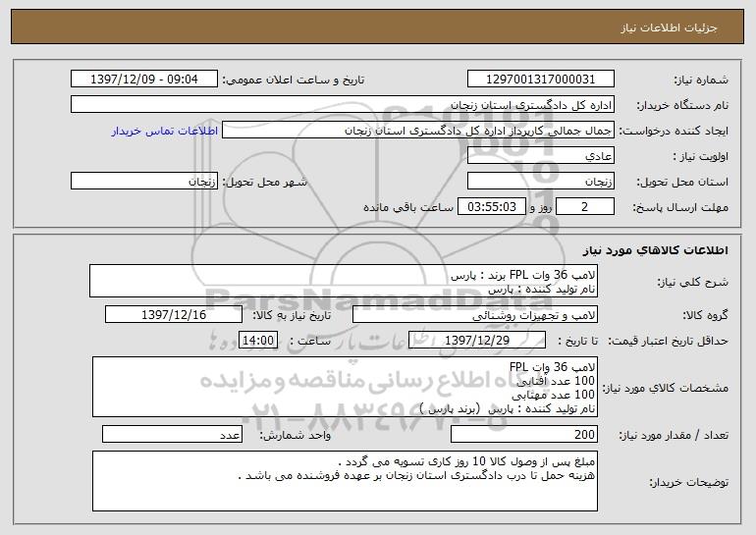Click the label اولویت نیاز
756x535 pixels.
(x=701, y=157)
